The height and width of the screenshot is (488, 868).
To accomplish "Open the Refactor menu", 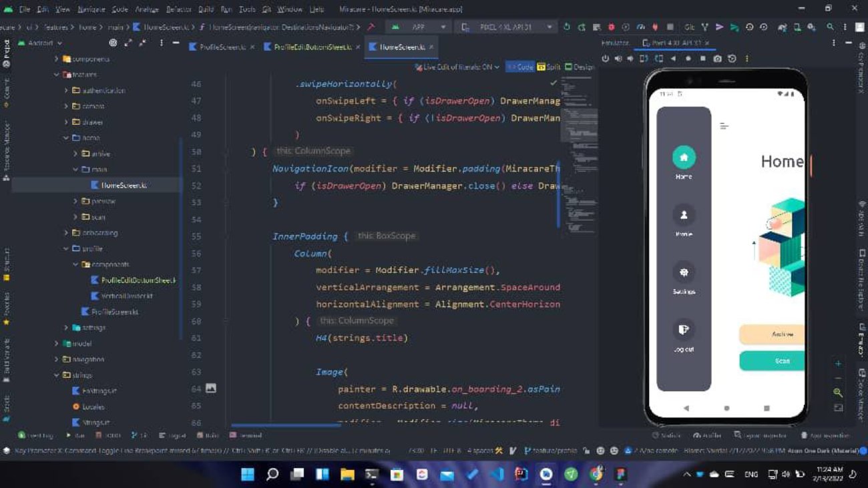I will click(178, 9).
